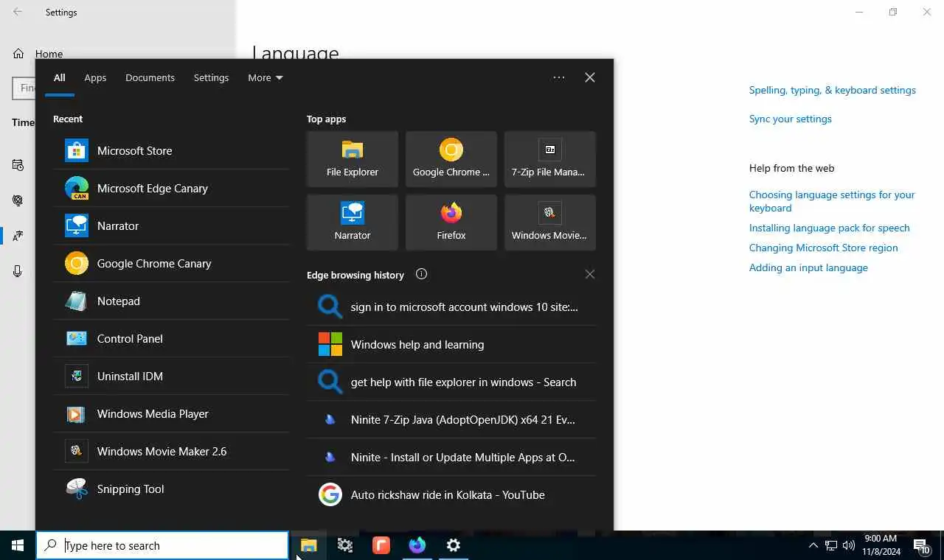Image resolution: width=944 pixels, height=560 pixels.
Task: Show Edge browsing history info icon
Action: pyautogui.click(x=421, y=274)
